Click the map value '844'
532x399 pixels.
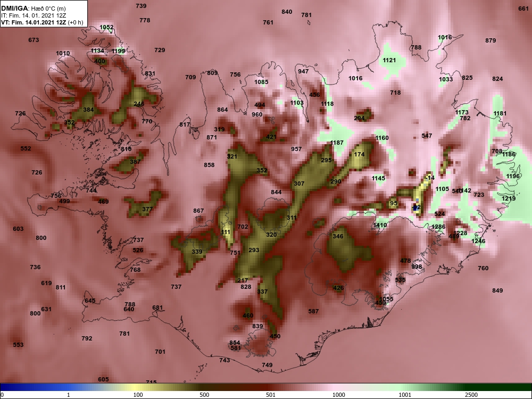coord(276,192)
